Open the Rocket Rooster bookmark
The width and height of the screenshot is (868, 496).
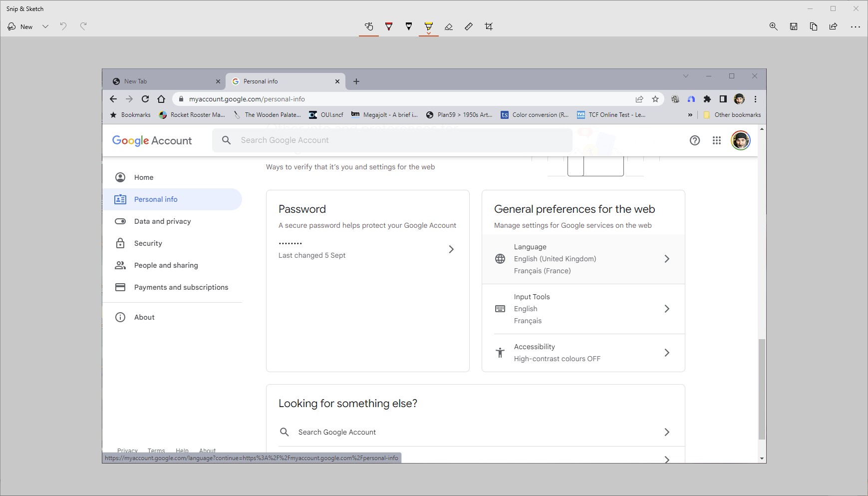[192, 115]
